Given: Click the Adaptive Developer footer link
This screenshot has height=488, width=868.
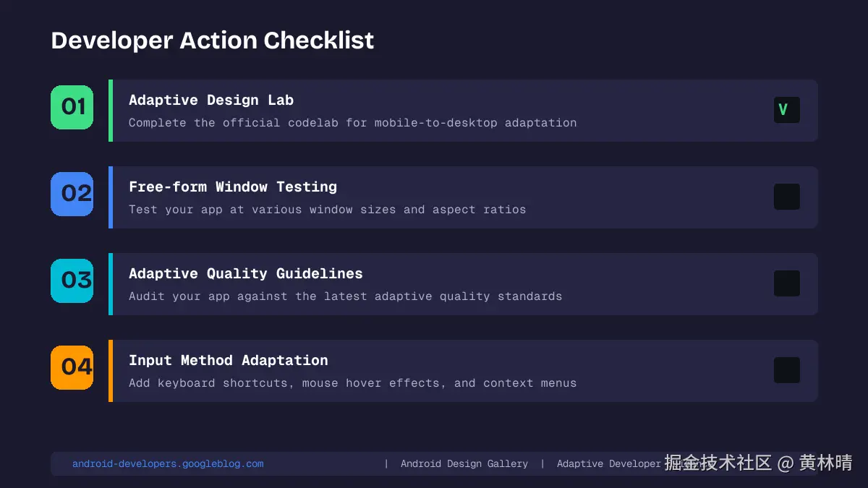Looking at the screenshot, I should pos(608,464).
